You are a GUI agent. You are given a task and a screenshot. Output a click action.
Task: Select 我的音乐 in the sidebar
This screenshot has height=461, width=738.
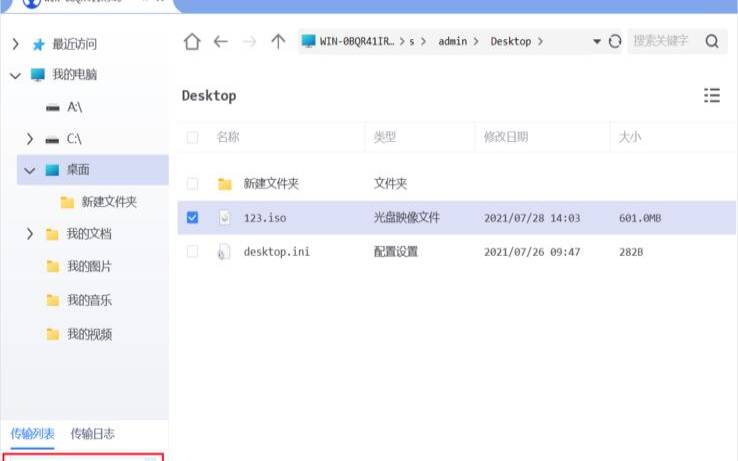(x=89, y=300)
